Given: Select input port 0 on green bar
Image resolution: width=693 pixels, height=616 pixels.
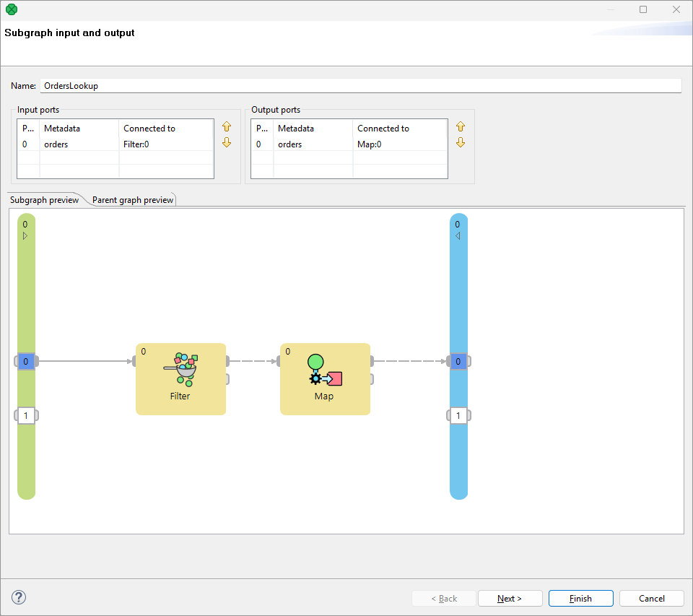Looking at the screenshot, I should (26, 361).
